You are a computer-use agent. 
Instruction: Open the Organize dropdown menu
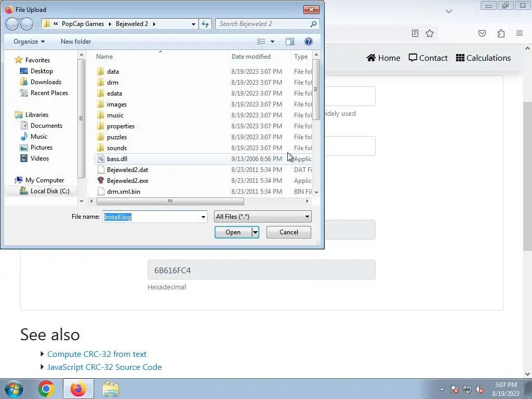point(29,42)
